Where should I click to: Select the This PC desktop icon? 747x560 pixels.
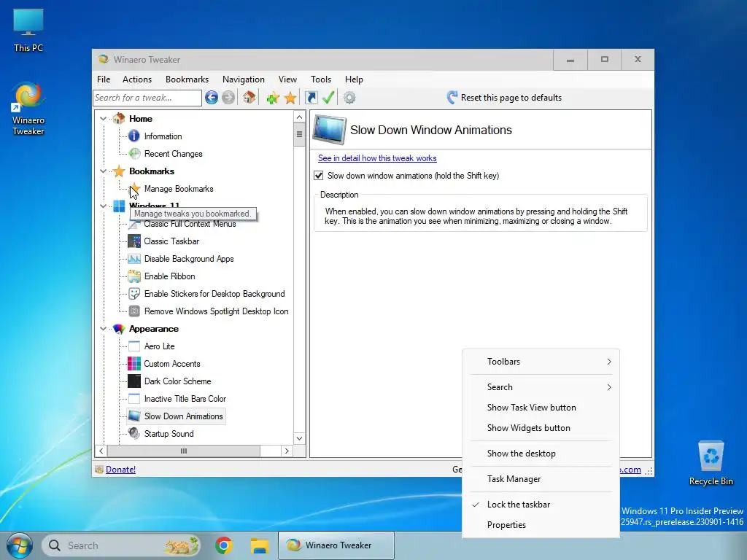[28, 31]
